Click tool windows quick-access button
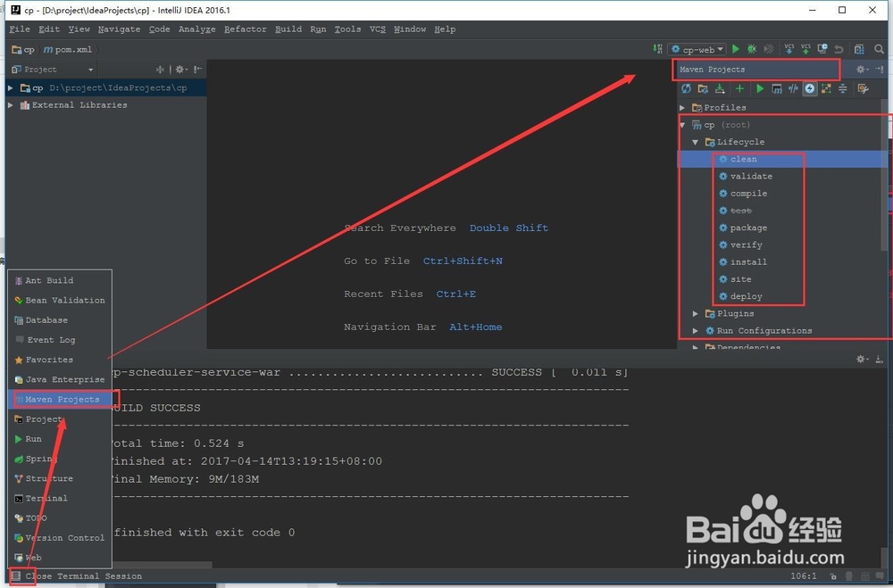893x588 pixels. coord(16,576)
